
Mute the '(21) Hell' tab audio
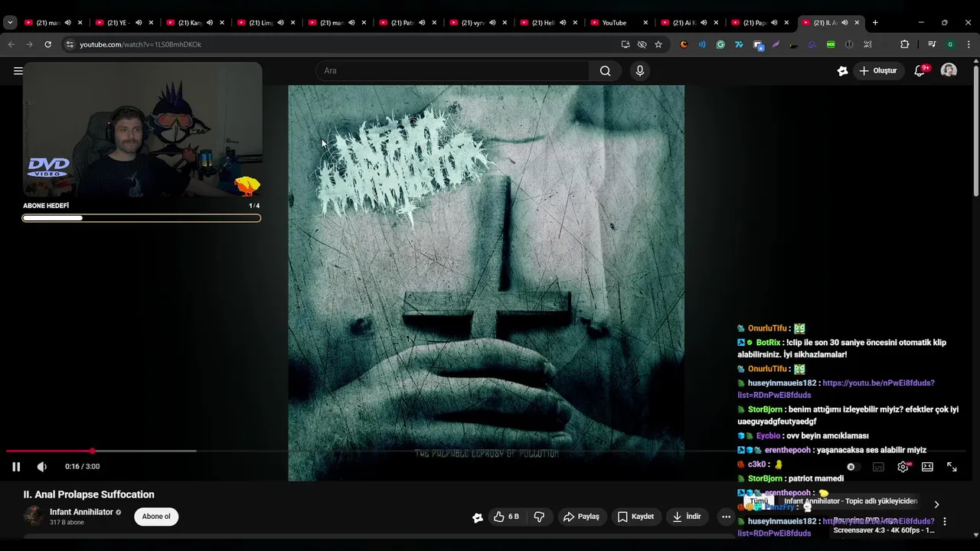coord(563,23)
